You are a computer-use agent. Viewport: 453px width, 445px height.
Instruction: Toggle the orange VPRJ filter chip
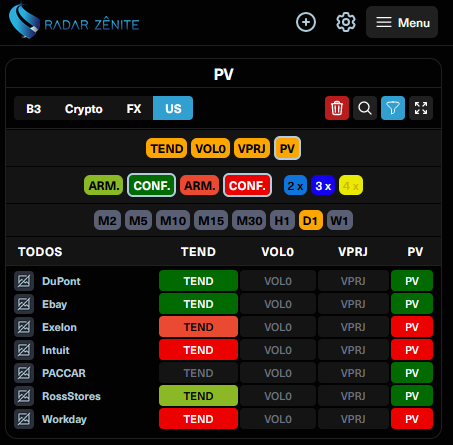252,148
